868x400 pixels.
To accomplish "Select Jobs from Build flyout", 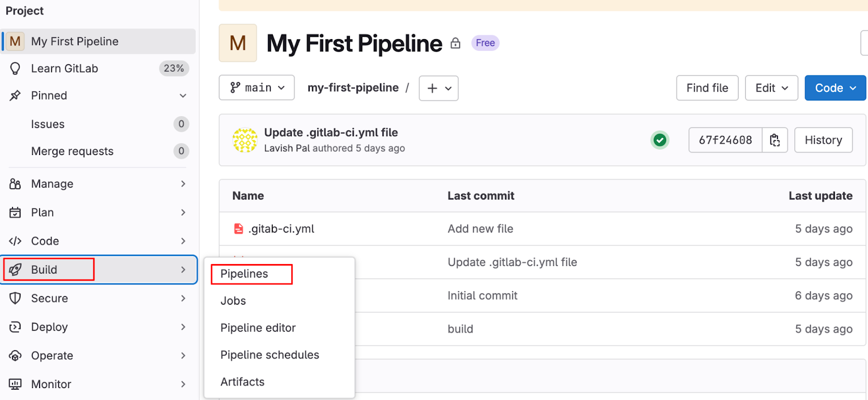I will pyautogui.click(x=233, y=301).
